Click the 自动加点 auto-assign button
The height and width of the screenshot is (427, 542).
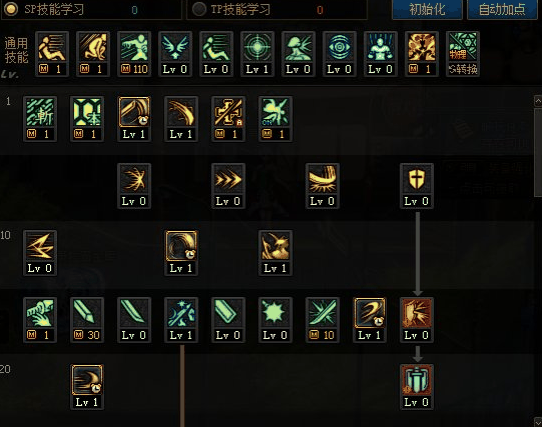point(502,9)
